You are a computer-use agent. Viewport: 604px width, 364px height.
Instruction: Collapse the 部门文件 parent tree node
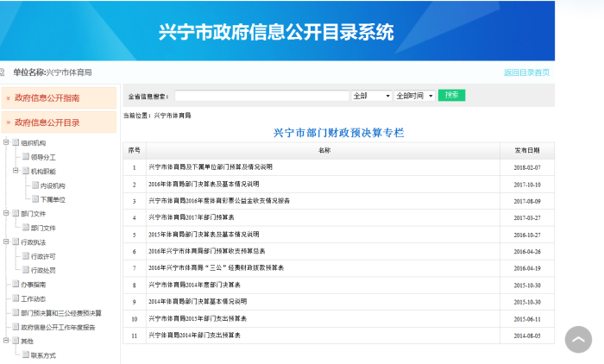click(6, 213)
